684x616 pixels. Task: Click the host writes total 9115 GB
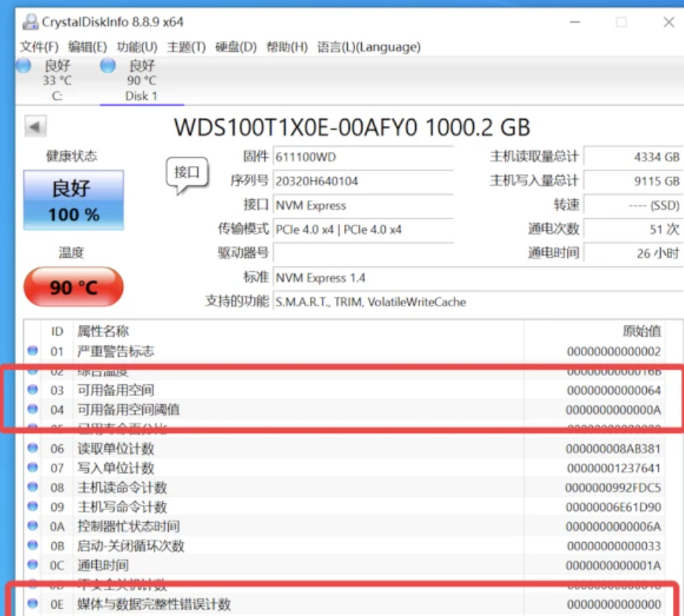pyautogui.click(x=634, y=181)
